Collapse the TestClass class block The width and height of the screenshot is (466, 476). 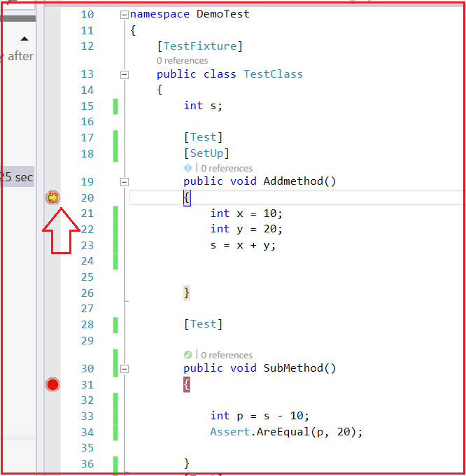click(x=124, y=75)
